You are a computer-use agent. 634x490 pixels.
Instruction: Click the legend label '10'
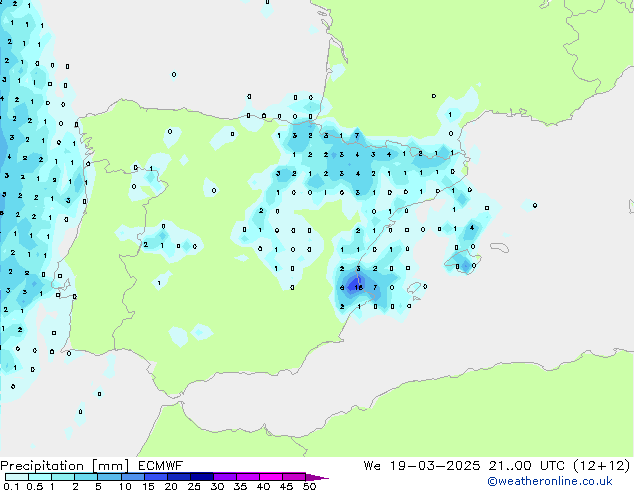(125, 486)
